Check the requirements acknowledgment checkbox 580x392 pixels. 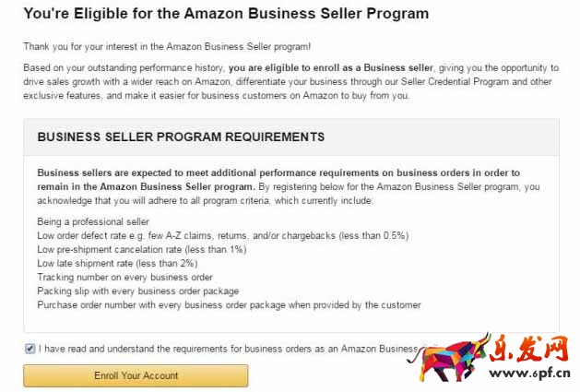(30, 349)
